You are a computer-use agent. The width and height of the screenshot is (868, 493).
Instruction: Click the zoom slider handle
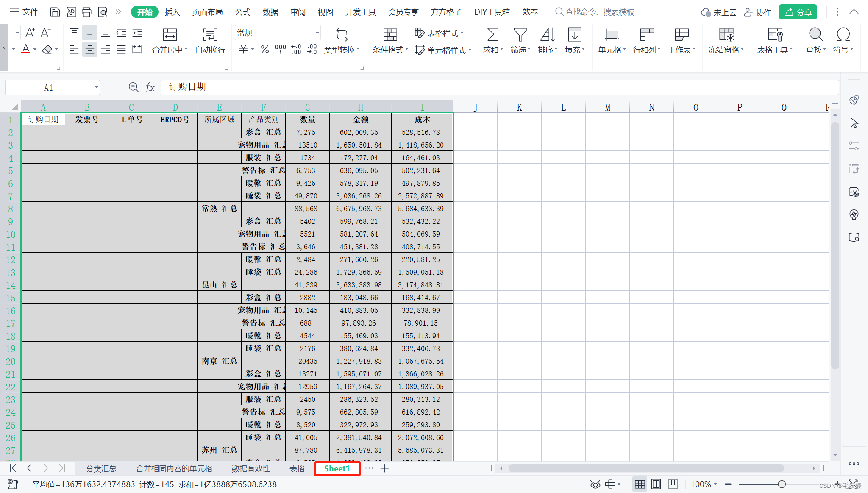pyautogui.click(x=782, y=484)
